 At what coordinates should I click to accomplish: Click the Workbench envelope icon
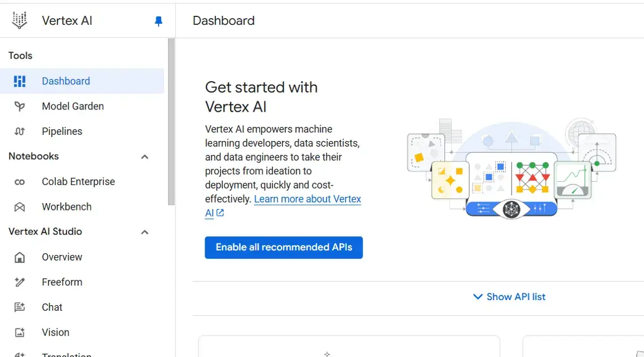[20, 207]
